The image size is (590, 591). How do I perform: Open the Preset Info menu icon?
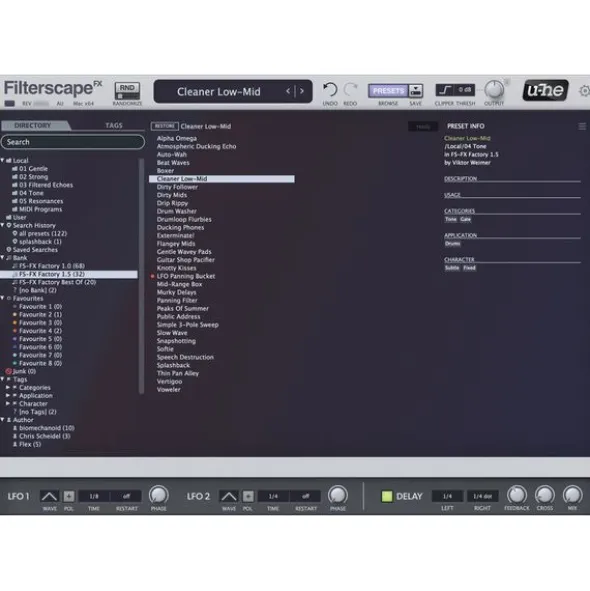click(582, 126)
